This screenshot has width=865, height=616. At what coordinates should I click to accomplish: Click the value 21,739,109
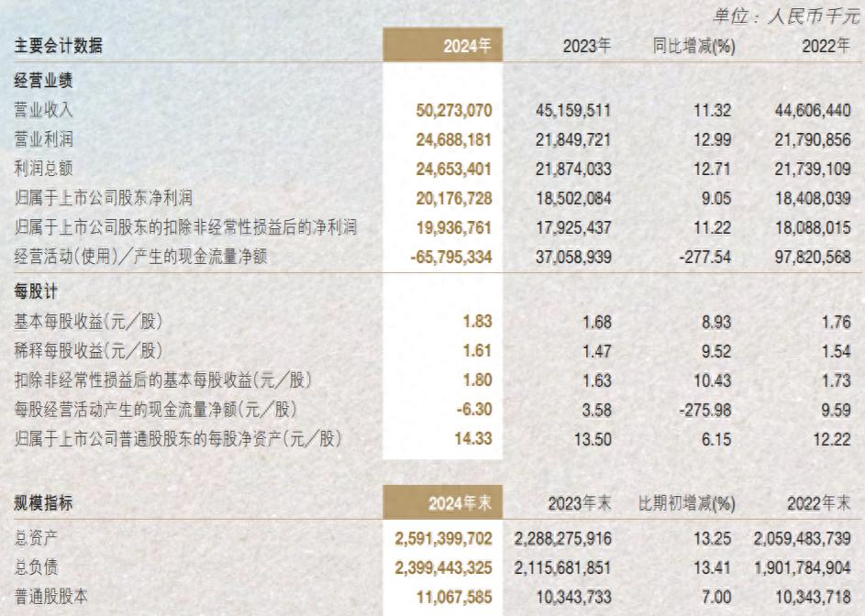tap(813, 169)
